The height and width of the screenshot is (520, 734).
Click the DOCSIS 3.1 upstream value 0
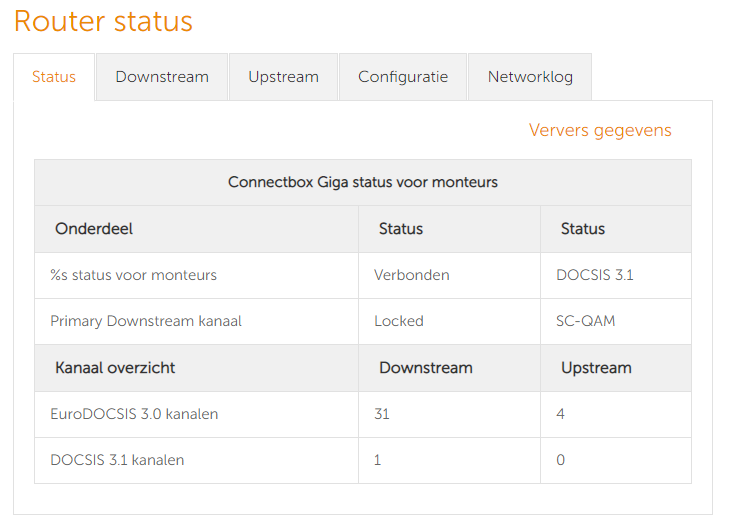coord(561,460)
